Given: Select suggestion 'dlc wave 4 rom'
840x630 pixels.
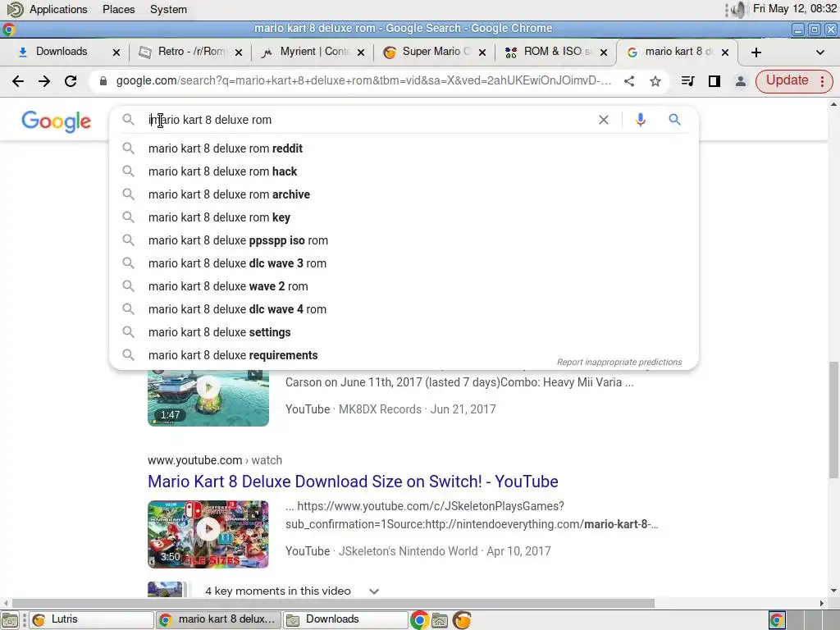Looking at the screenshot, I should (404, 309).
